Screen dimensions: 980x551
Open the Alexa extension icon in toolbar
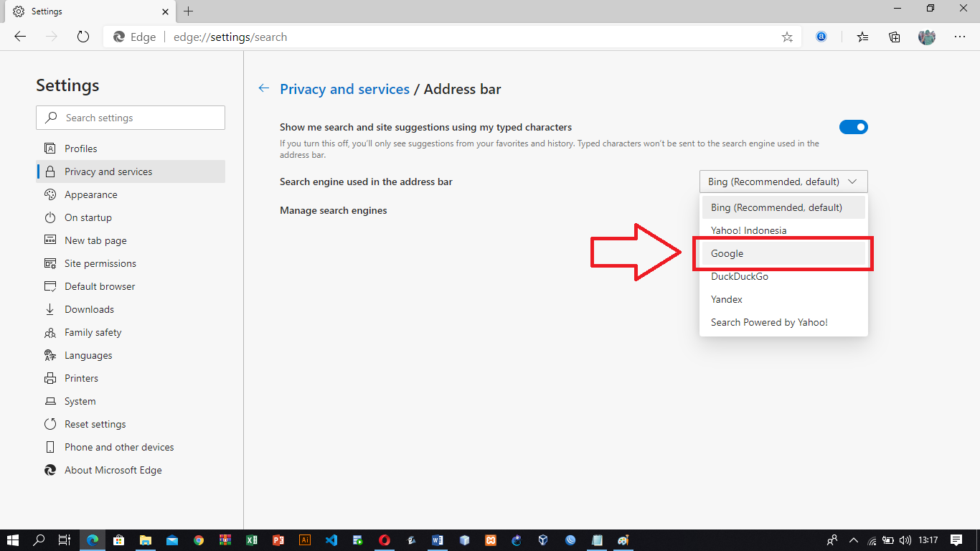pyautogui.click(x=821, y=37)
